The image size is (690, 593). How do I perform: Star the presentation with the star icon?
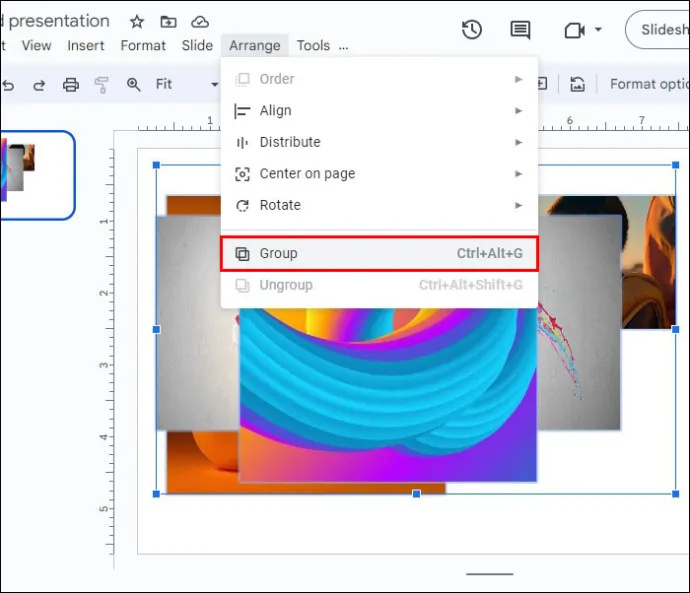click(x=137, y=22)
